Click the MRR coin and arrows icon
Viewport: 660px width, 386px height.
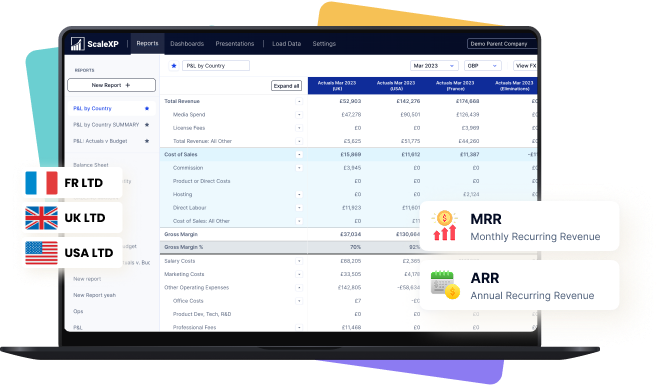click(444, 226)
